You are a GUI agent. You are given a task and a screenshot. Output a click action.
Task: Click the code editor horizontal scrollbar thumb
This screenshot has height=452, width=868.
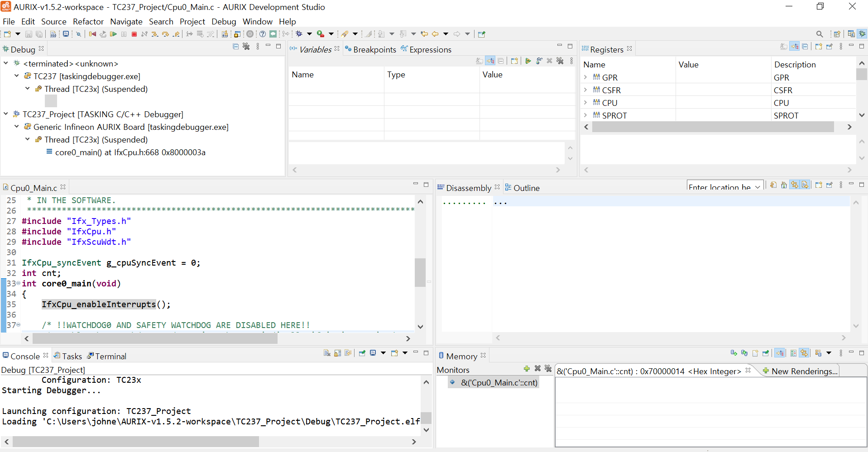(155, 338)
